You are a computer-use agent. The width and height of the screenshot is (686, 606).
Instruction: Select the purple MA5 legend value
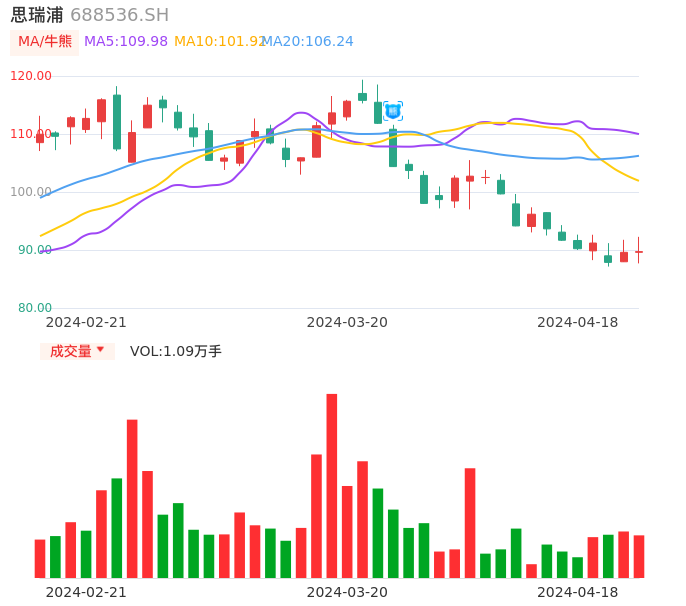(126, 42)
